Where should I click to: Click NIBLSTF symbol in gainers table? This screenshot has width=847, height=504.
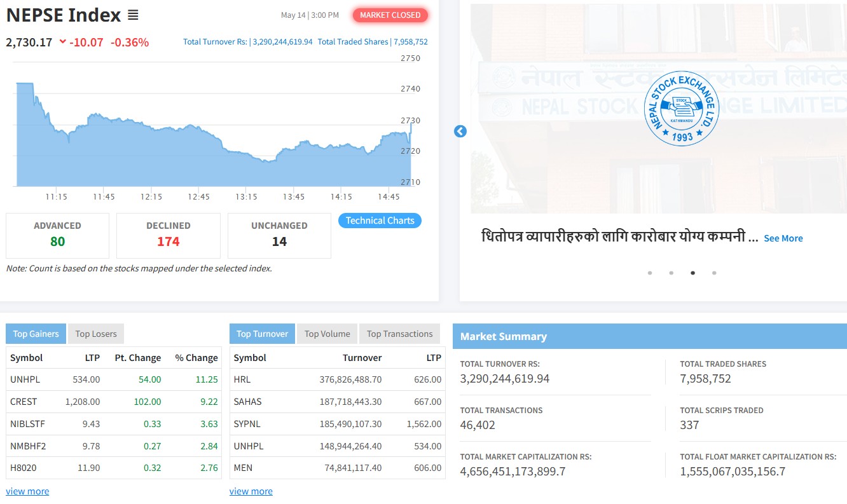coord(27,423)
